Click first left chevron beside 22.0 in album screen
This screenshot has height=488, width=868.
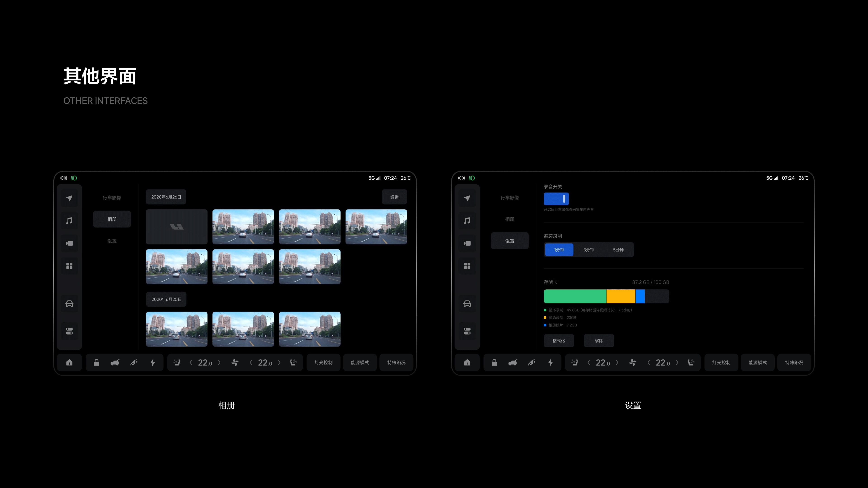coord(191,363)
